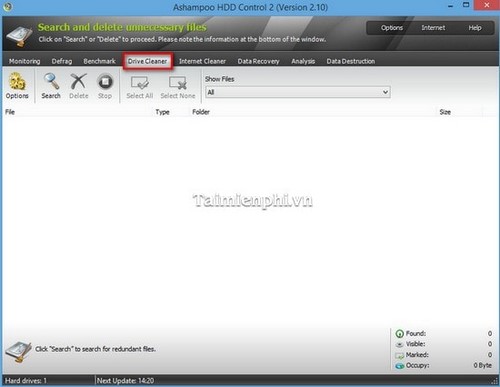Switch to the Monitoring tab
This screenshot has width=500, height=387.
(24, 61)
